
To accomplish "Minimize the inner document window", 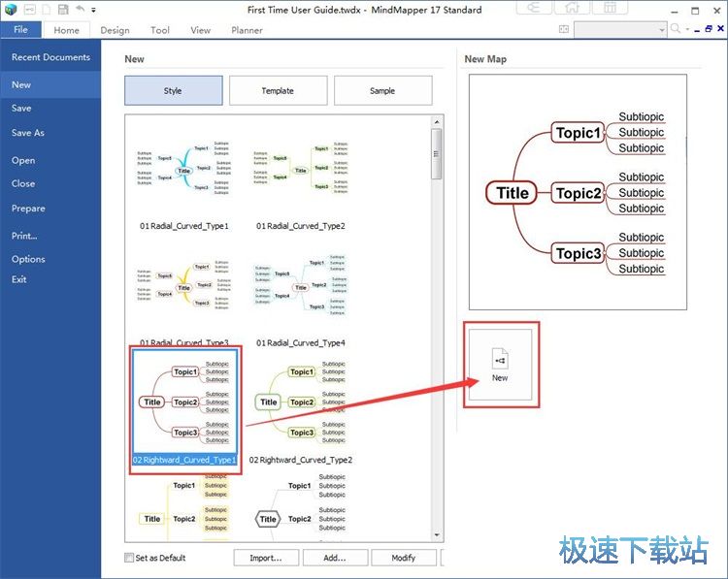I will (x=697, y=30).
